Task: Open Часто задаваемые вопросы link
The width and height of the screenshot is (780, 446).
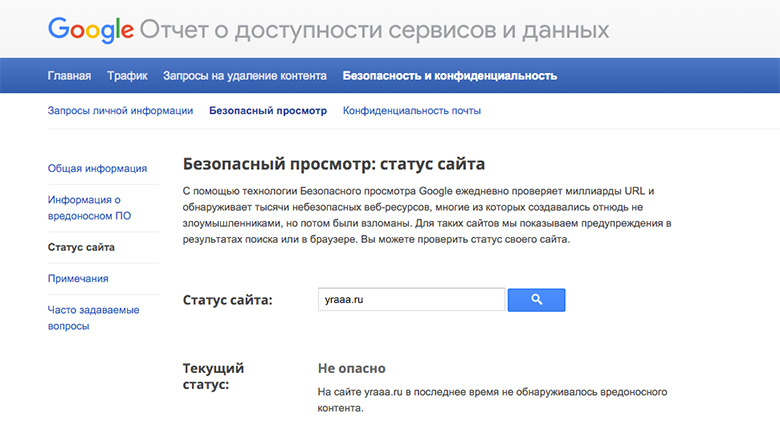Action: [x=94, y=318]
